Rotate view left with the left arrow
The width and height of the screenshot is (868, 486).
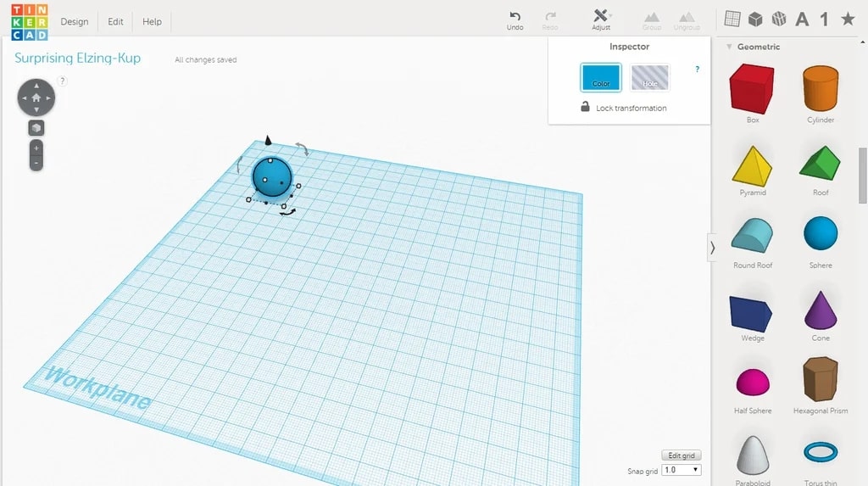coord(25,98)
